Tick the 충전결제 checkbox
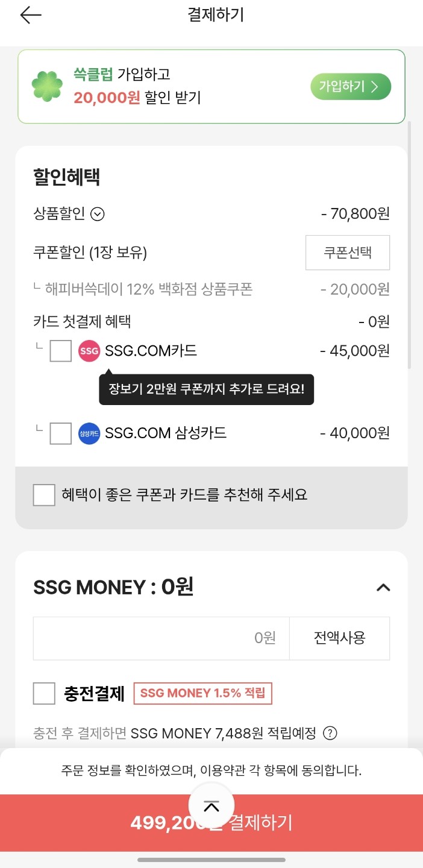The width and height of the screenshot is (423, 868). [44, 694]
